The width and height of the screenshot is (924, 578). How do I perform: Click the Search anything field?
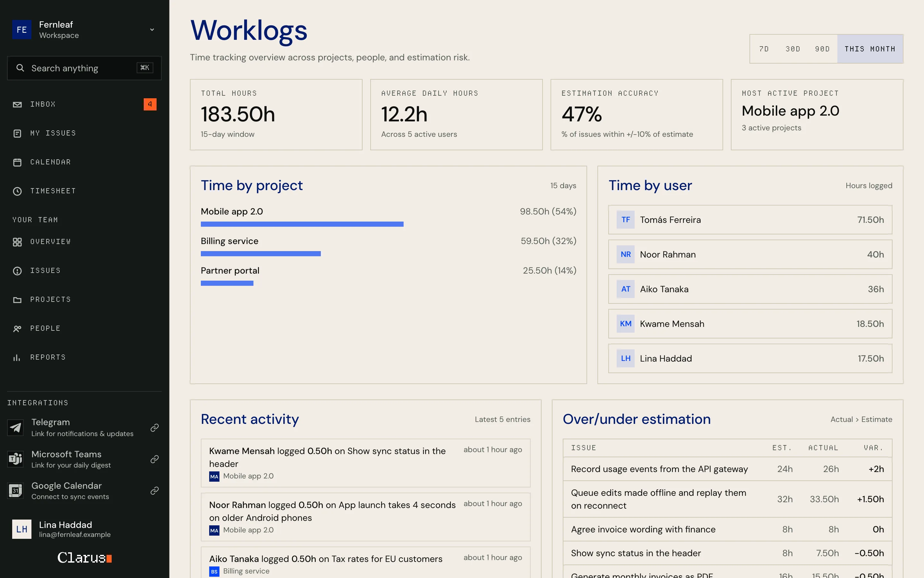84,68
